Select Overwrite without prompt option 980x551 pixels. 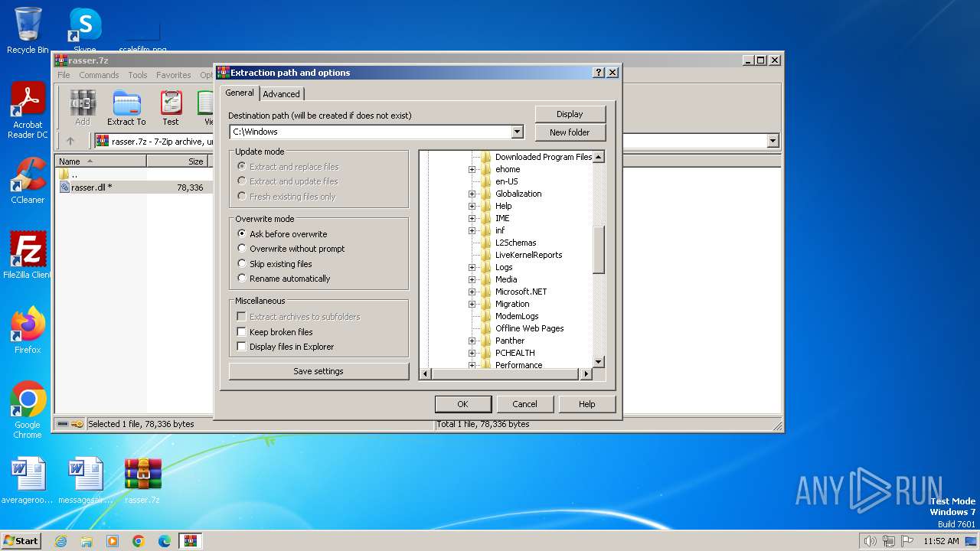pos(242,248)
